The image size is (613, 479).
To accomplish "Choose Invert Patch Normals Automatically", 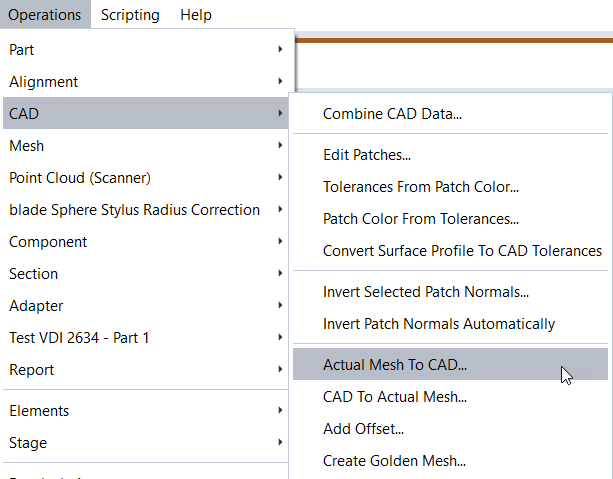I will tap(438, 324).
